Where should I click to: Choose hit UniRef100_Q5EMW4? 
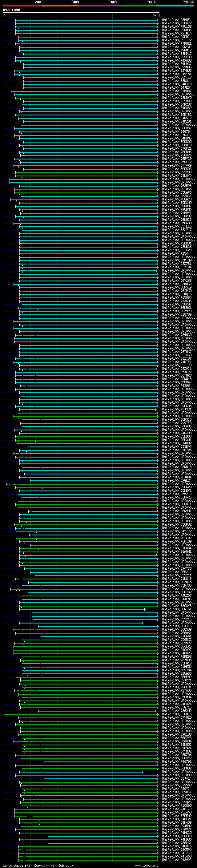click(176, 697)
